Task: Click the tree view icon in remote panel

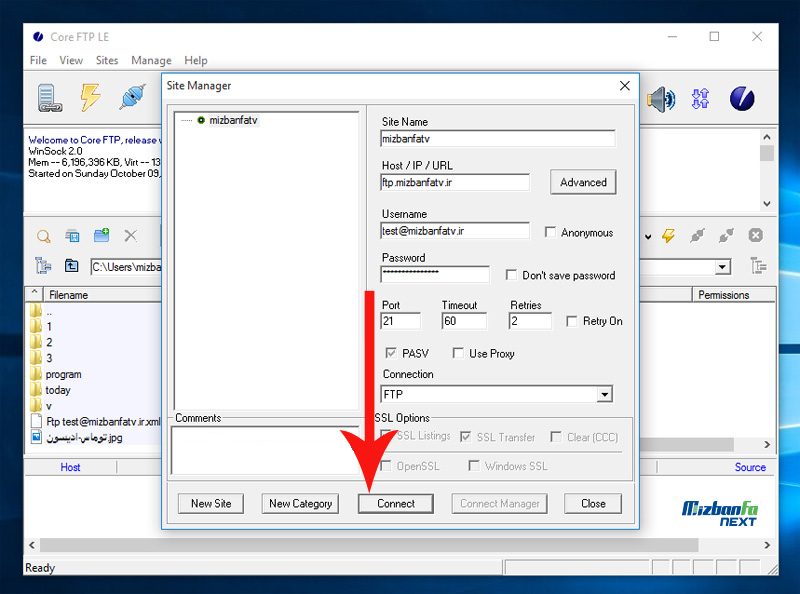Action: pyautogui.click(x=759, y=266)
